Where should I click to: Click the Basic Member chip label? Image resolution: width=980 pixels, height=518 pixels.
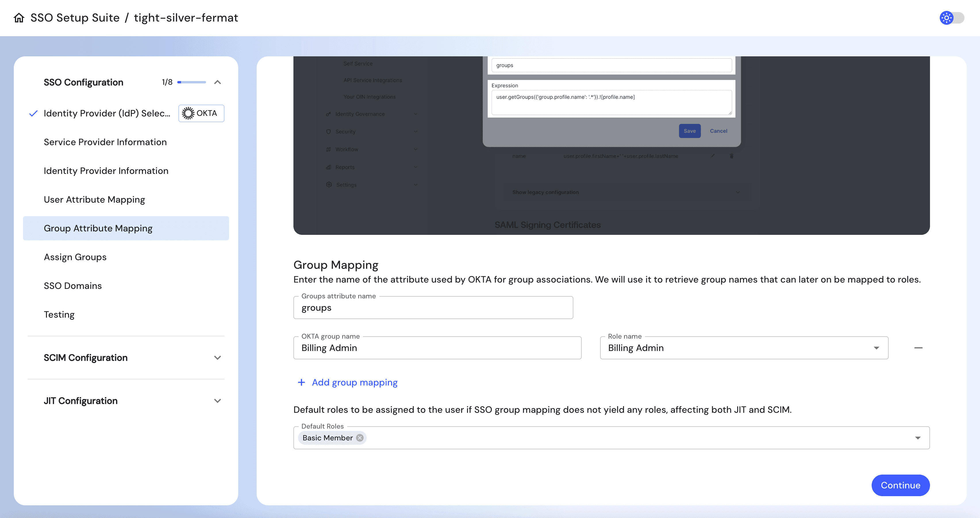click(x=328, y=438)
